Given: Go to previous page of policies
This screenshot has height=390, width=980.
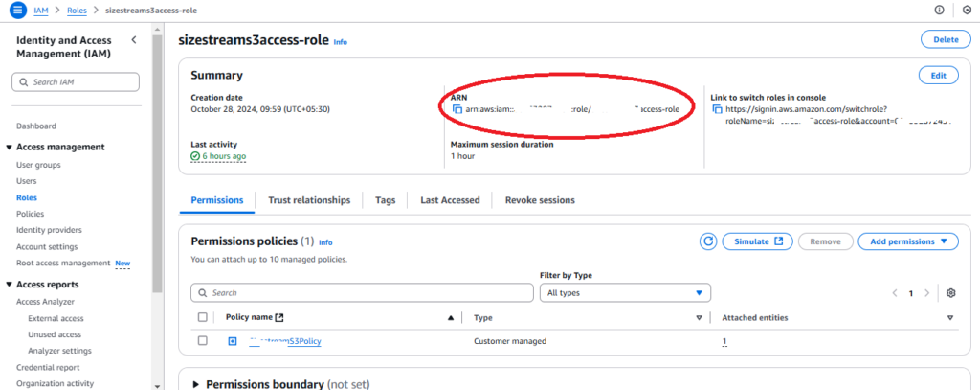Looking at the screenshot, I should point(895,293).
